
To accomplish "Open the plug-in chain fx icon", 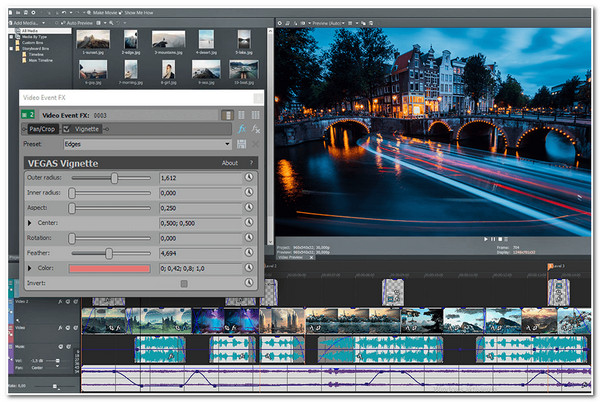I will coord(242,129).
